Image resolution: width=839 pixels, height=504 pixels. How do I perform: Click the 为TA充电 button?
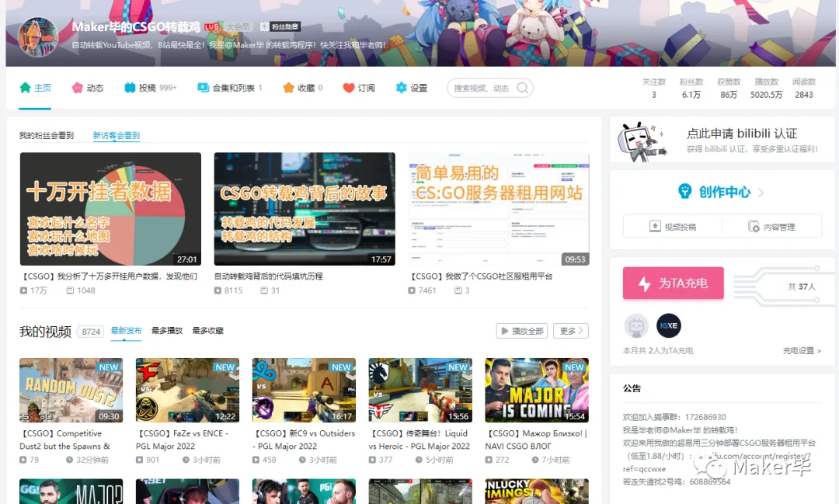673,283
